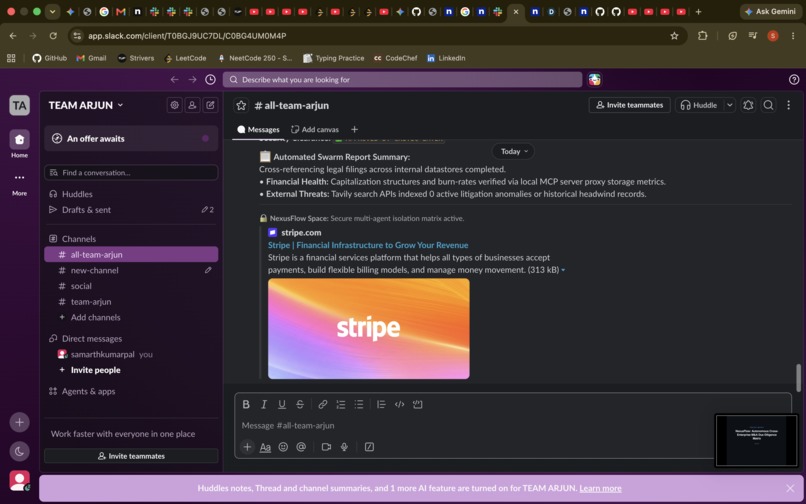Expand the TEAM ARJUN workspace menu
Screen dimensions: 806x504
(x=86, y=105)
